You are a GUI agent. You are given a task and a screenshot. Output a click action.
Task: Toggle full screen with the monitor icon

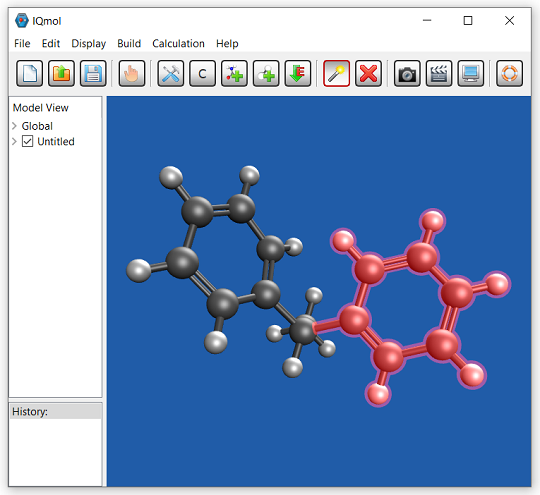point(470,73)
